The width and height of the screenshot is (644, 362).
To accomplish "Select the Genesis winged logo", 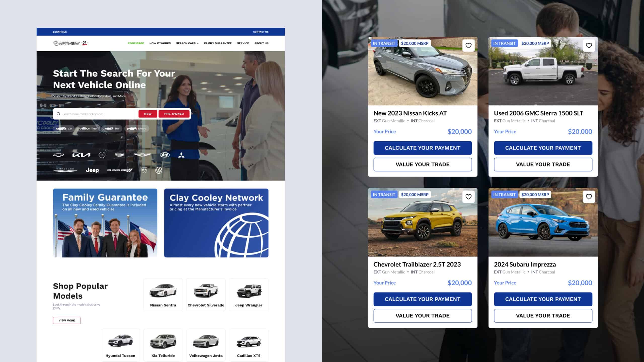I will pos(142,155).
